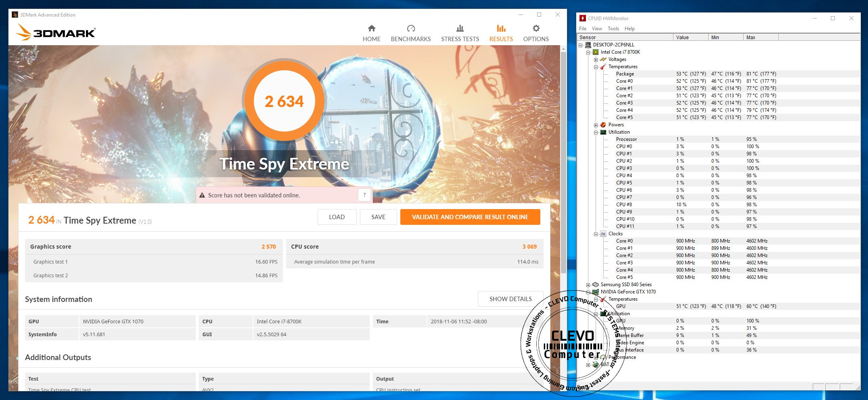Viewport: 868px width, 400px height.
Task: Click the 3DMark title bar app icon
Action: [15, 15]
